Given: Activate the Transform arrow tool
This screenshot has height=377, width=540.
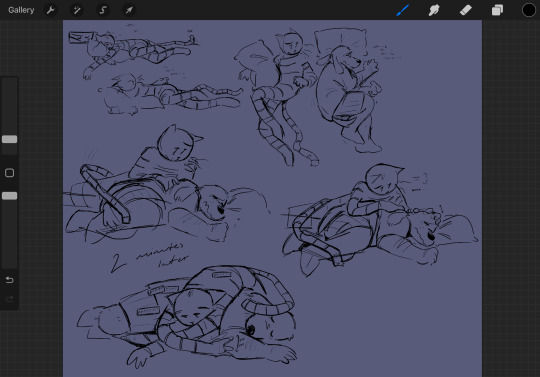Looking at the screenshot, I should click(129, 10).
